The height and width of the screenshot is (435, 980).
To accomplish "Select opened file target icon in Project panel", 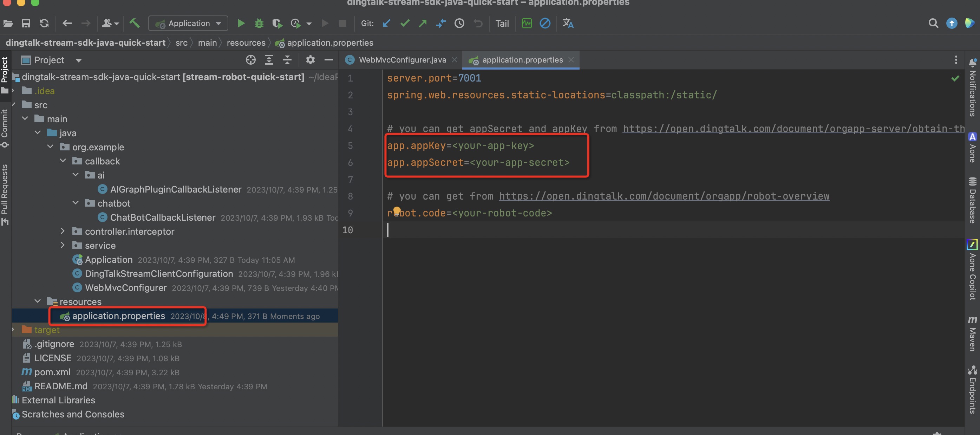I will coord(251,60).
